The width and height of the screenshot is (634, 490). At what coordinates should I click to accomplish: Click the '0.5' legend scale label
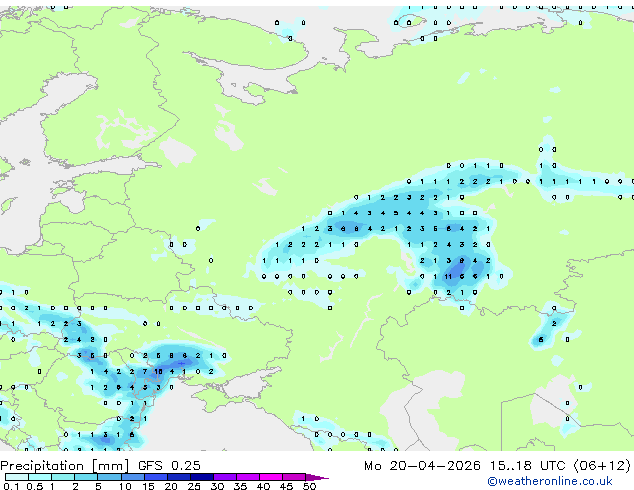pyautogui.click(x=35, y=486)
